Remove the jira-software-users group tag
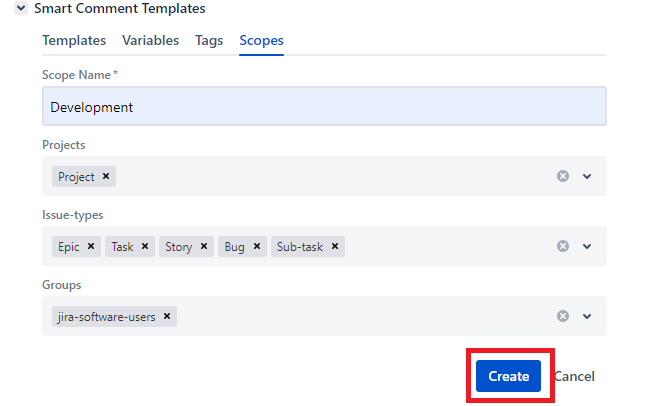Image resolution: width=653 pixels, height=406 pixels. pyautogui.click(x=167, y=317)
